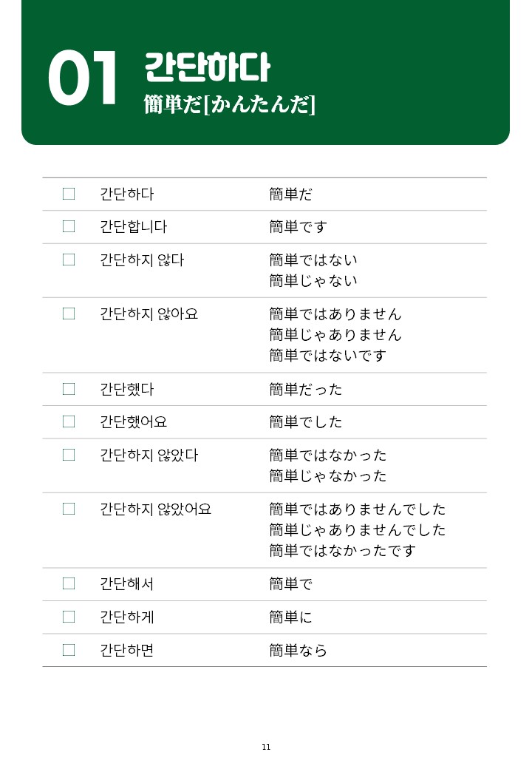Click the subtitle 簡単だ[かんたんだ]
This screenshot has width=532, height=769.
pyautogui.click(x=230, y=105)
